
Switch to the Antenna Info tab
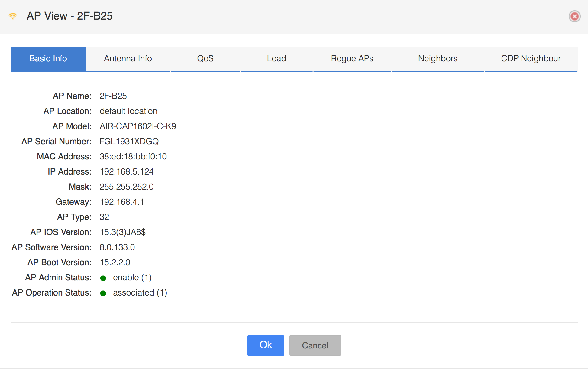tap(128, 59)
